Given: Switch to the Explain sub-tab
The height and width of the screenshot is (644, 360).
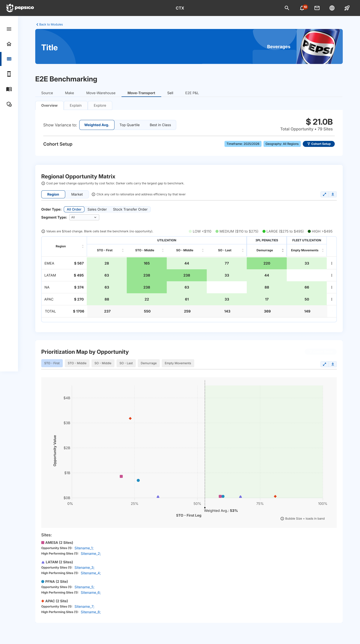Looking at the screenshot, I should 75,105.
